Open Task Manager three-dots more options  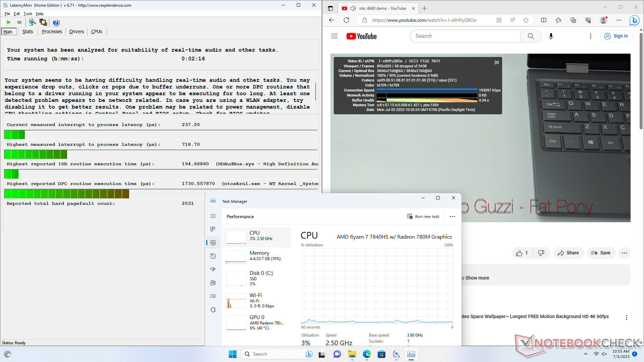[x=452, y=217]
